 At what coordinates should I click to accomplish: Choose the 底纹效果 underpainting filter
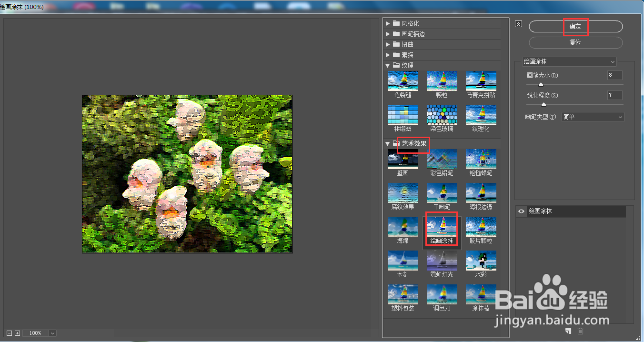coord(403,193)
